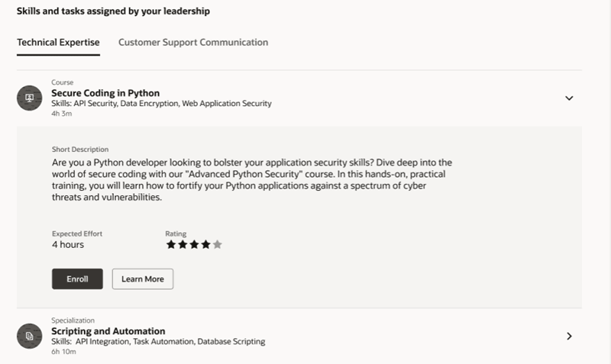Viewport: 611px width, 364px height.
Task: Switch to Customer Support Communication tab
Action: pos(193,42)
